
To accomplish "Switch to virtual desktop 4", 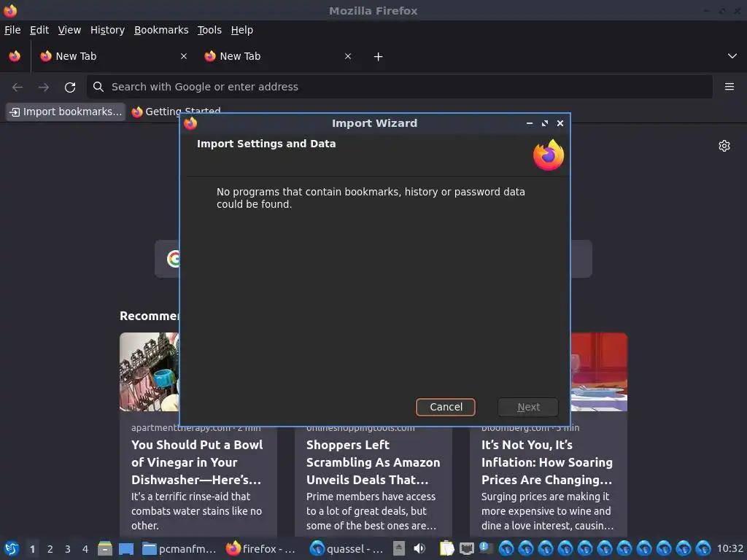I will pyautogui.click(x=85, y=548).
